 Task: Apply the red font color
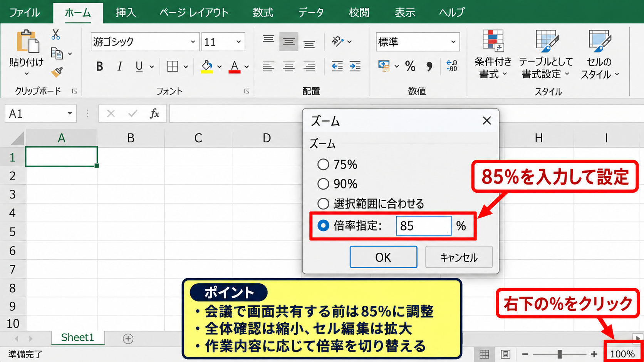tap(235, 67)
